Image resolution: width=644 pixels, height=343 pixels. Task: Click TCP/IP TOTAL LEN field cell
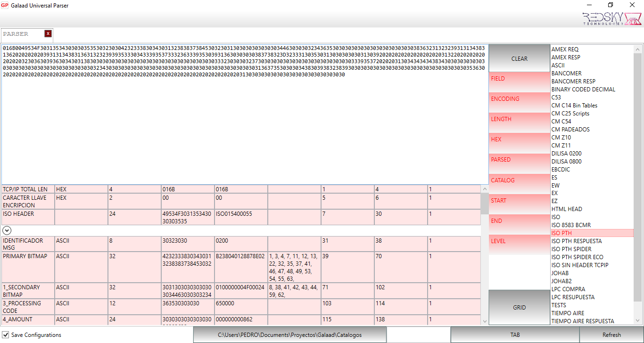(28, 189)
